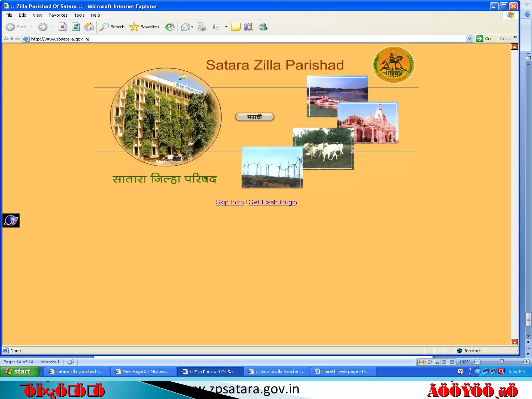Screen dimensions: 532x399
Task: Open the History icon in toolbar
Action: [x=170, y=27]
